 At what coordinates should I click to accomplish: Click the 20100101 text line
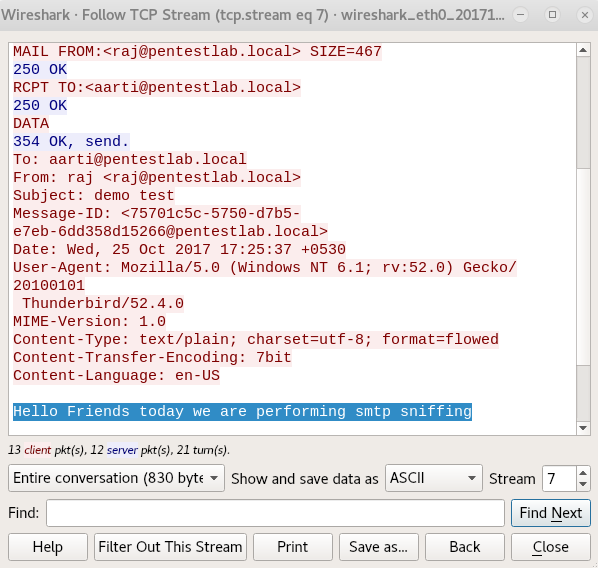[x=49, y=285]
